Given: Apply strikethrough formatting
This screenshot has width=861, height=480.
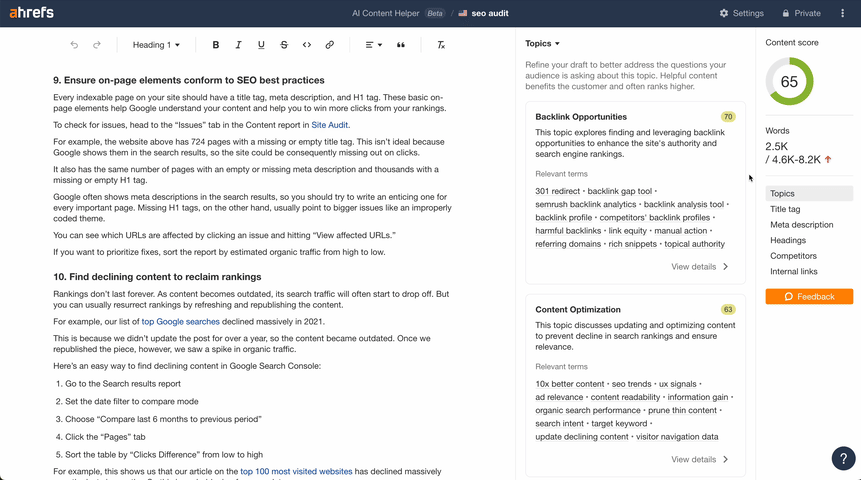Looking at the screenshot, I should (284, 45).
